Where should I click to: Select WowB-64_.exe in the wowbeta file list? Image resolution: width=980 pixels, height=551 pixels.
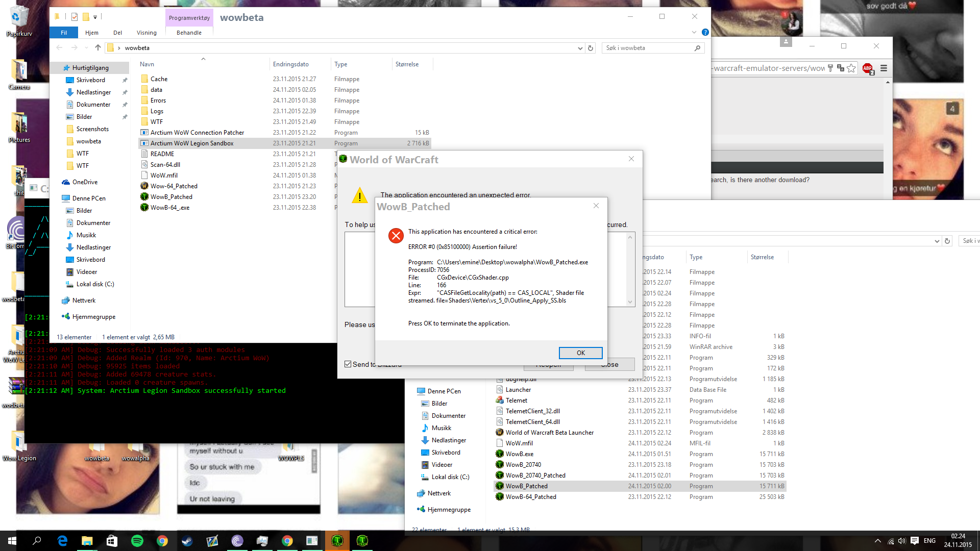click(x=169, y=208)
